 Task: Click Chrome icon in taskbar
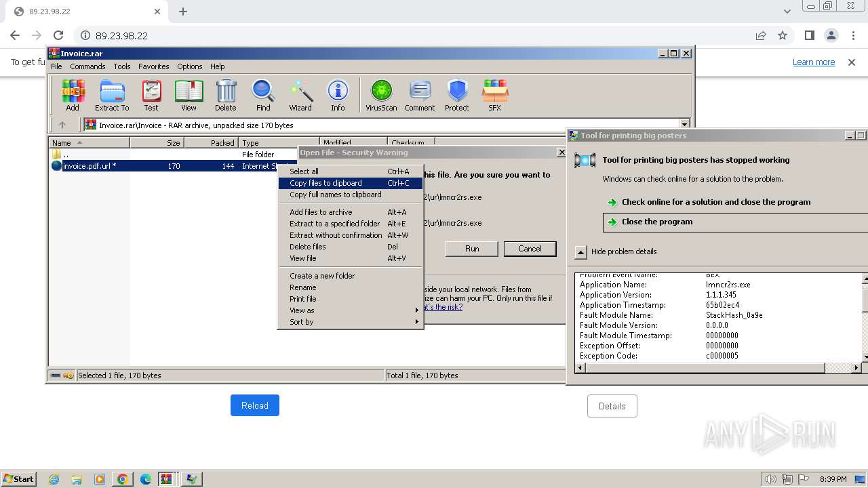(x=122, y=479)
